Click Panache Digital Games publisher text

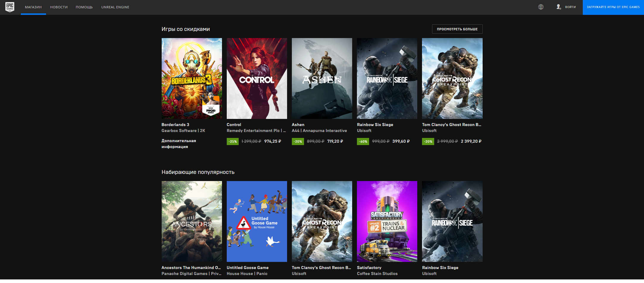click(191, 273)
